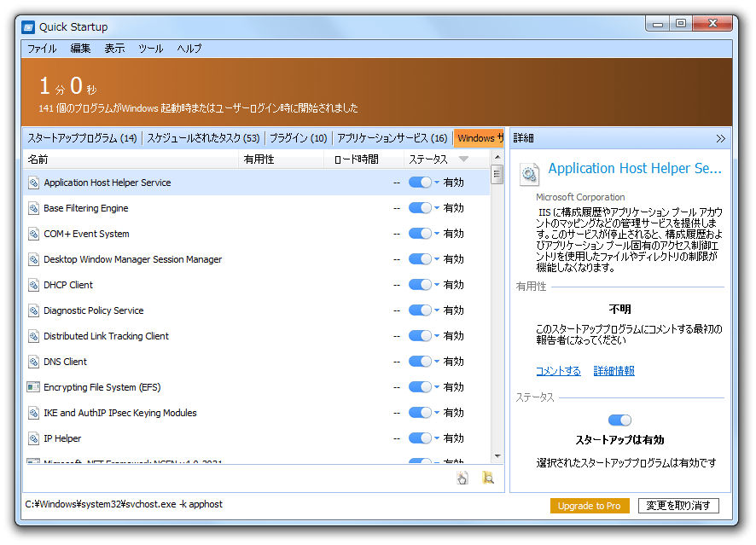Toggle the IP Helper switch
The image size is (756, 545).
[420, 438]
